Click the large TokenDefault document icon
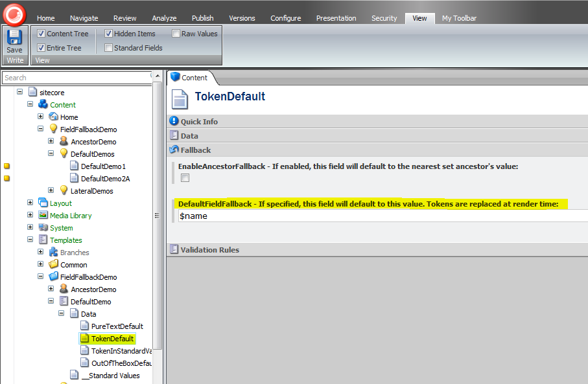 [x=180, y=100]
